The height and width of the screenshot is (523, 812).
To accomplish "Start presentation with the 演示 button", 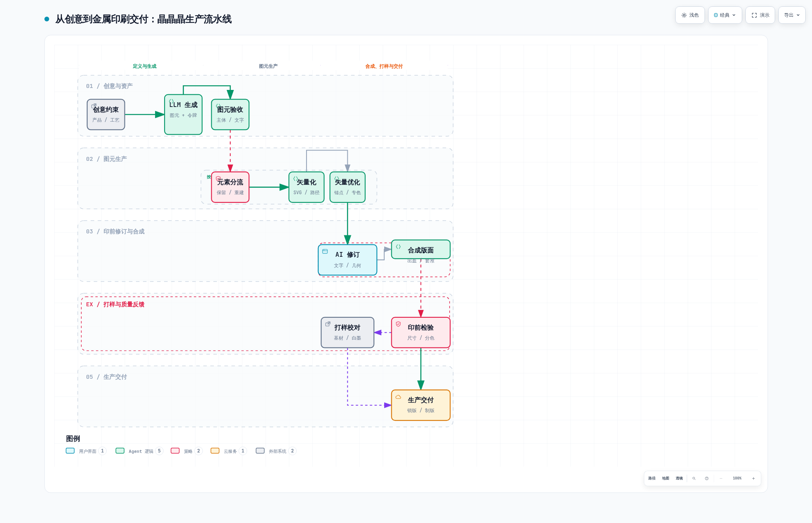I will (x=760, y=15).
